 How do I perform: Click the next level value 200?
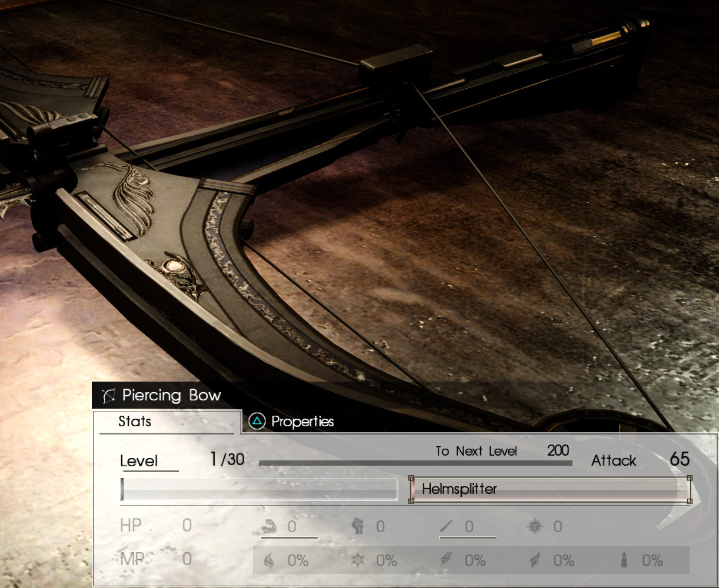pos(558,450)
